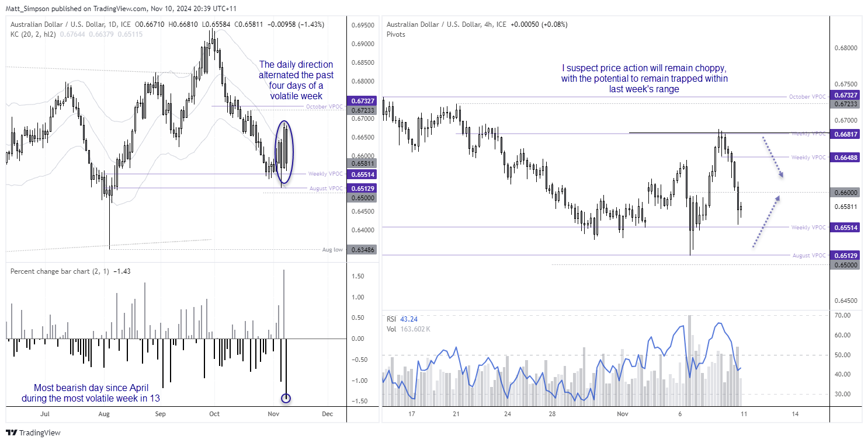The image size is (868, 443).
Task: Click the 'August VPOC' label on the daily chart
Action: (x=325, y=188)
